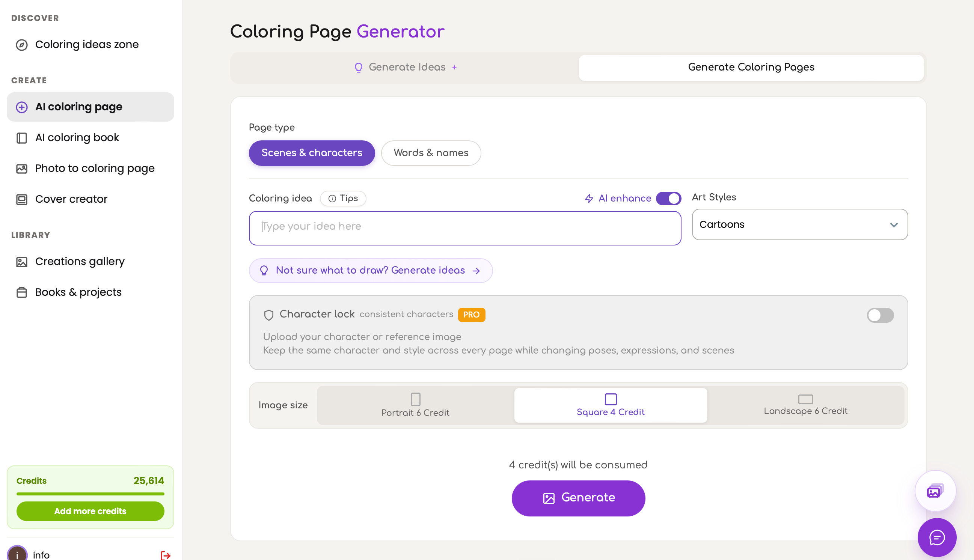
Task: Open the Art Styles Cartoons dropdown
Action: tap(799, 224)
